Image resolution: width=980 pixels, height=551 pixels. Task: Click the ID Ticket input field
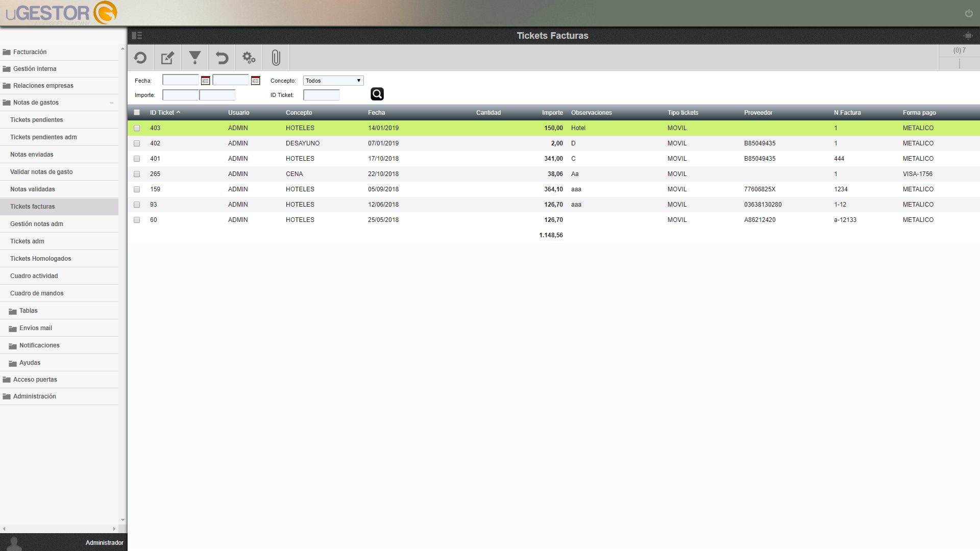click(322, 95)
